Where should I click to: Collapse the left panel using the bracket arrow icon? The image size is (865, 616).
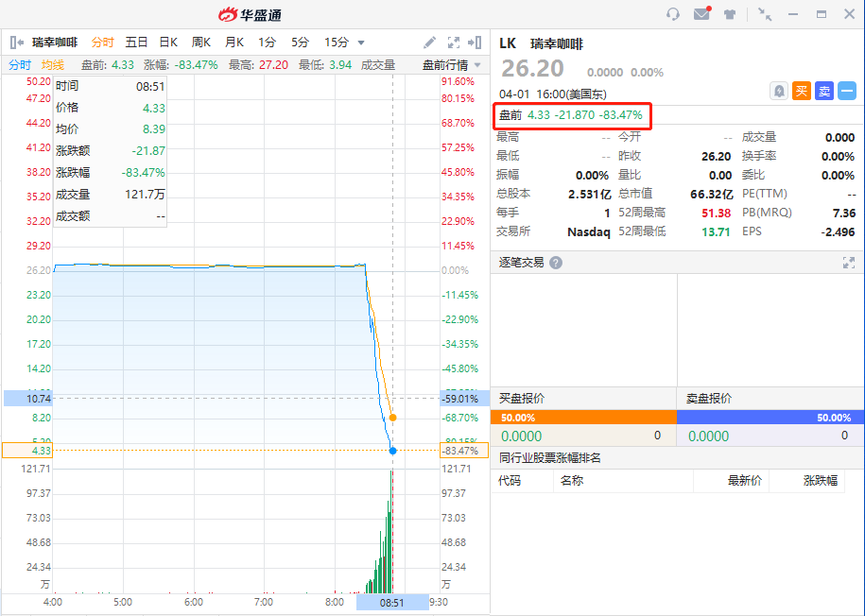click(x=17, y=43)
